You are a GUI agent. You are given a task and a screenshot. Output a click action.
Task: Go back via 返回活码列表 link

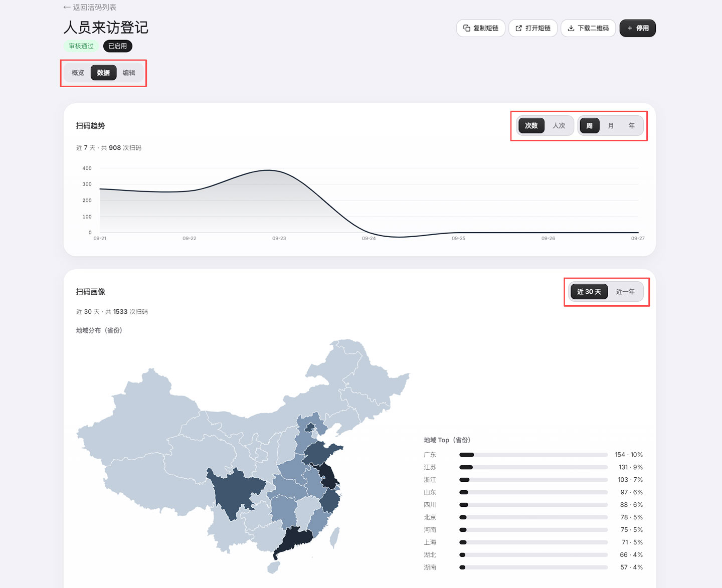[x=90, y=8]
